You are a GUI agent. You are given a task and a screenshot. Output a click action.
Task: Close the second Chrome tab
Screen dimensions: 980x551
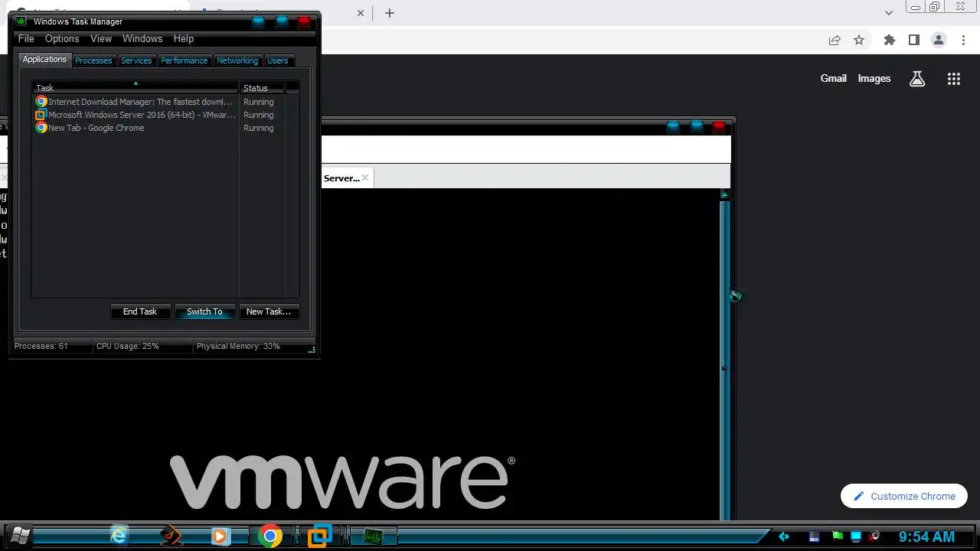coord(361,12)
